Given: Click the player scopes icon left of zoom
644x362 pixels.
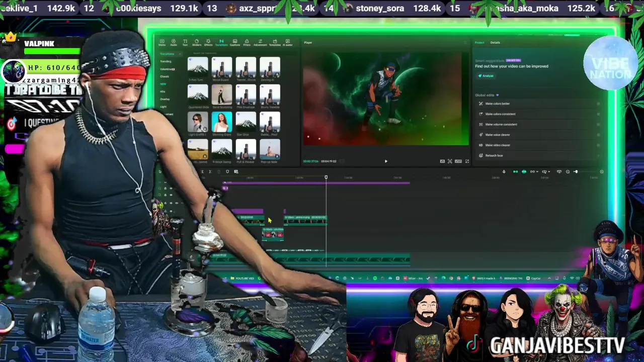Looking at the screenshot, I should pyautogui.click(x=442, y=161).
